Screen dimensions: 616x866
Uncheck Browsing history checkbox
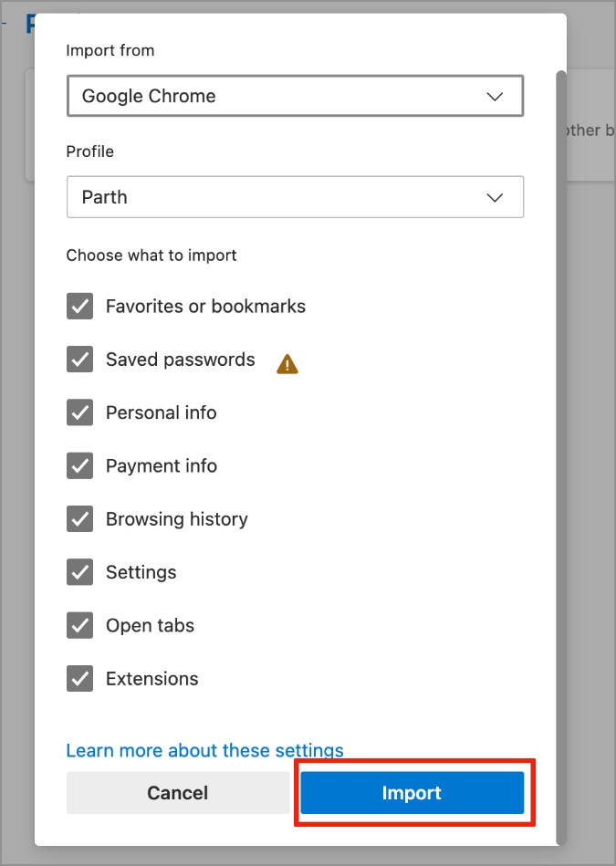click(x=80, y=519)
